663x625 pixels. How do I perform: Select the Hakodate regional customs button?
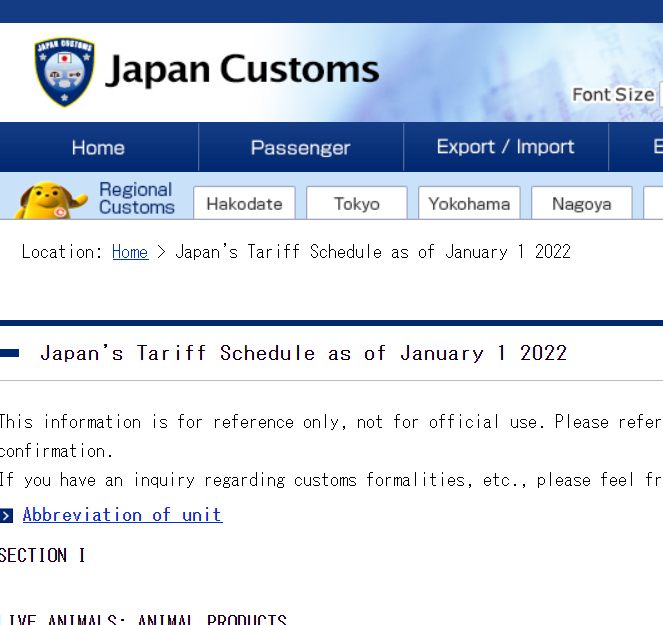(244, 203)
